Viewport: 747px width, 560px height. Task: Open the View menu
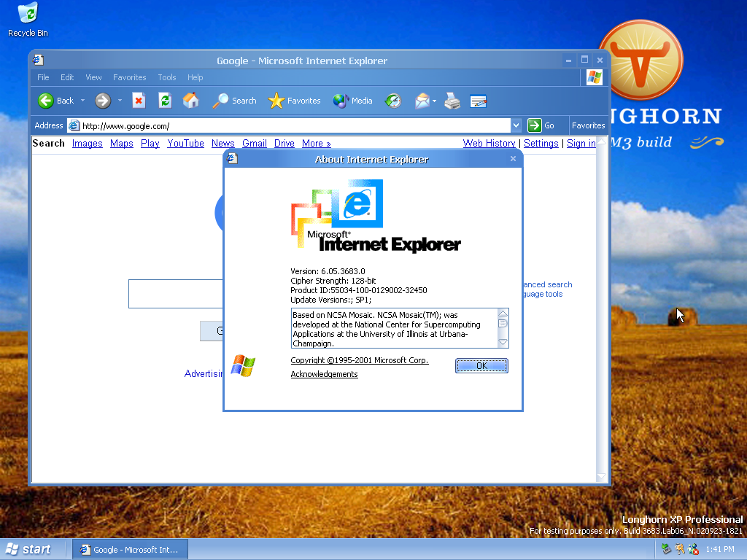(93, 77)
